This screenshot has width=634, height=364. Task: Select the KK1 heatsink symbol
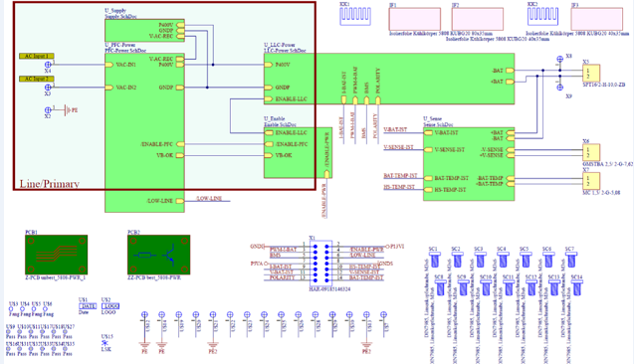click(355, 16)
